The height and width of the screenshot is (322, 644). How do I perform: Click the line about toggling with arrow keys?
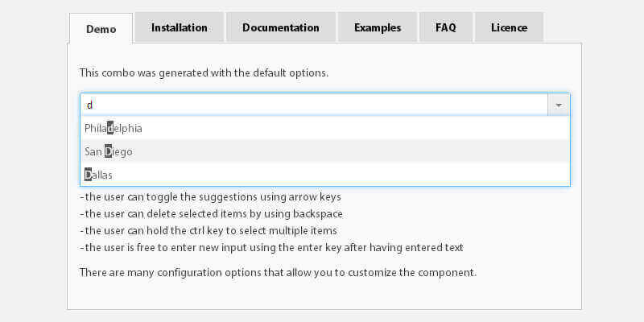pyautogui.click(x=211, y=197)
